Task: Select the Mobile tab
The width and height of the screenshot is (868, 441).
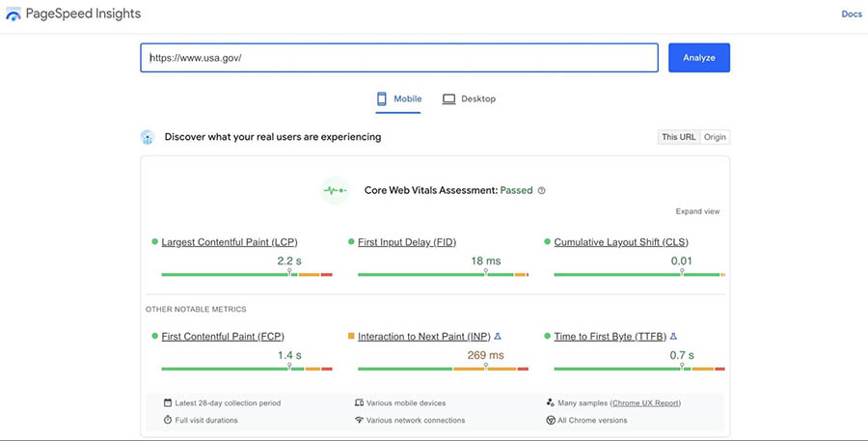Action: click(398, 99)
